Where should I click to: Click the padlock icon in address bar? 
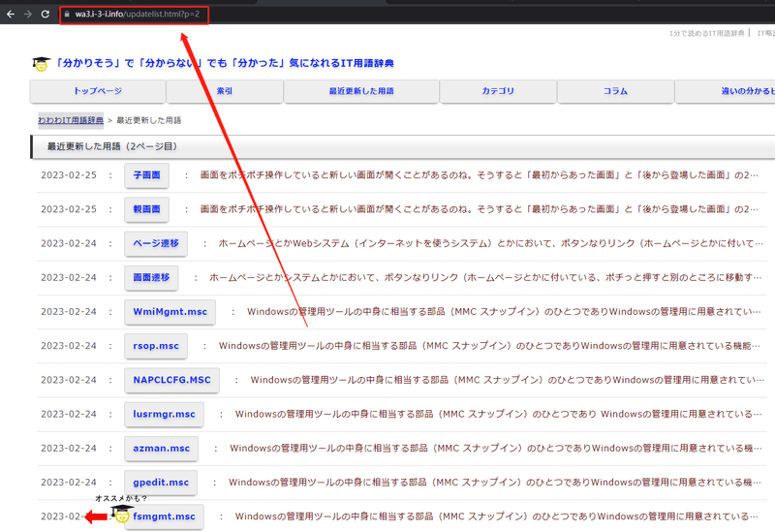[67, 15]
